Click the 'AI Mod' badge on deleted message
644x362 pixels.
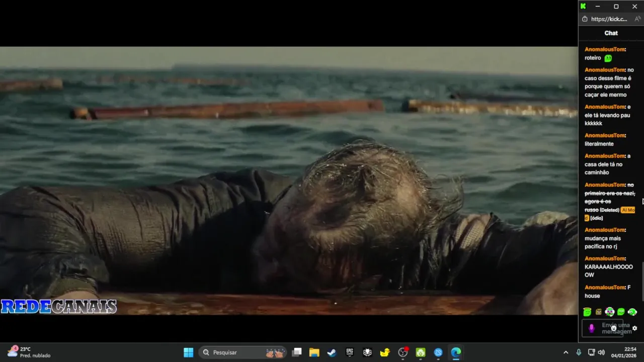pos(628,210)
